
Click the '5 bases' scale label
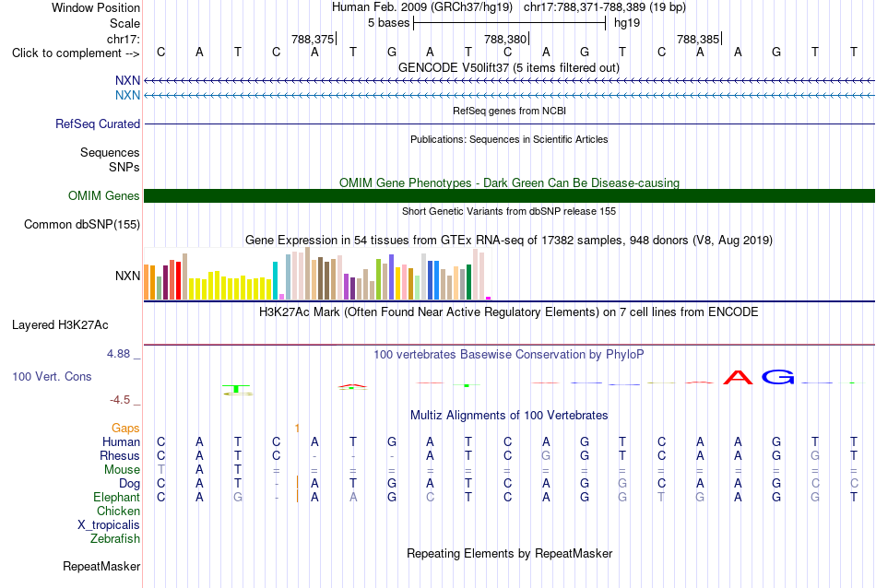coord(389,23)
